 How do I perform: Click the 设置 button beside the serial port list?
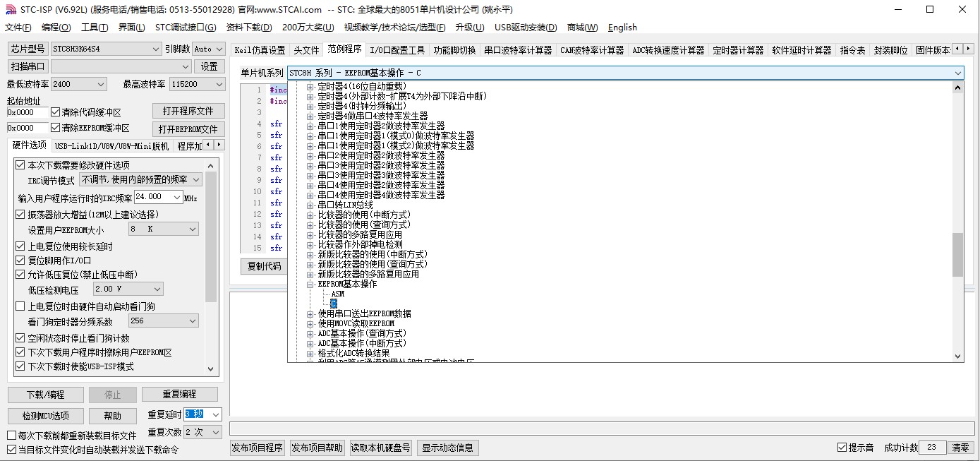(x=209, y=66)
